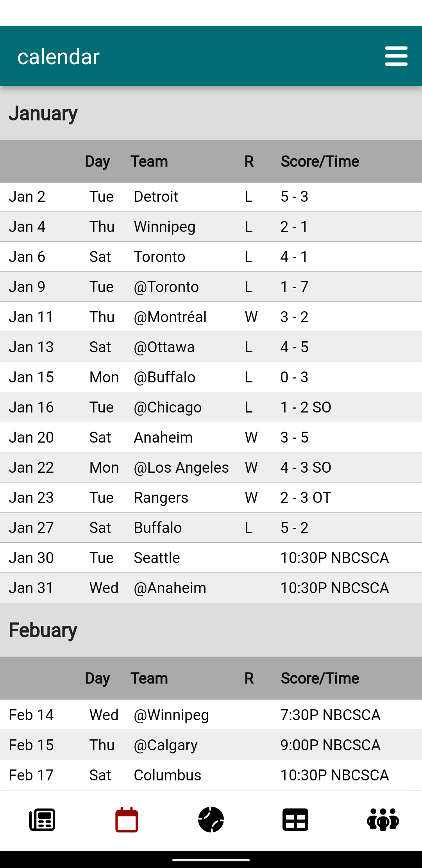Open the Feb 17 Columbus game row
The image size is (422, 868).
coord(211,775)
